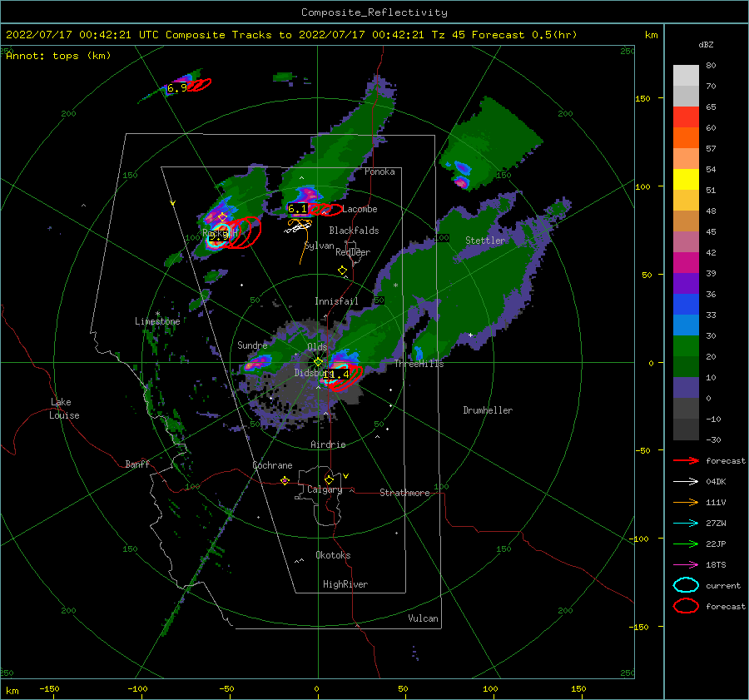Select the storm cell labeled 11.4
Viewport: 749px width, 700px height.
[336, 374]
